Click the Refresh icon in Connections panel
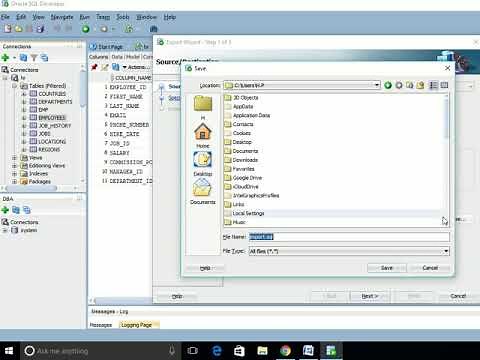Screen dimensions: 480x360 23,58
